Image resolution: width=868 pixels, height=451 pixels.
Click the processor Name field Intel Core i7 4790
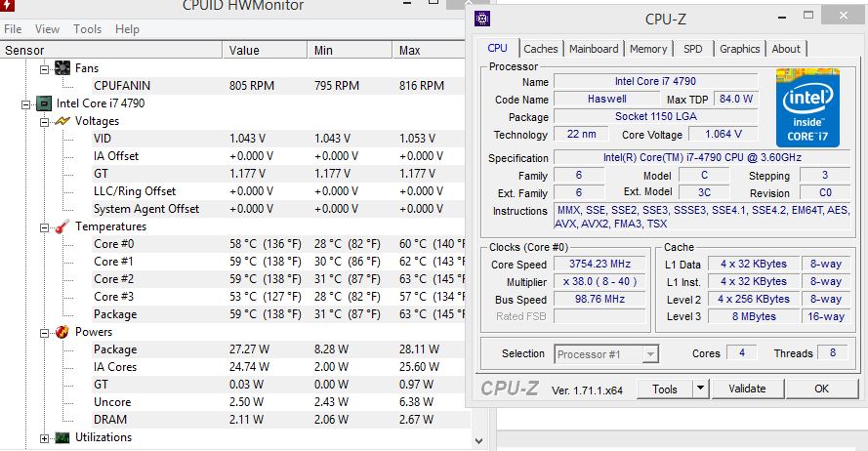(655, 81)
